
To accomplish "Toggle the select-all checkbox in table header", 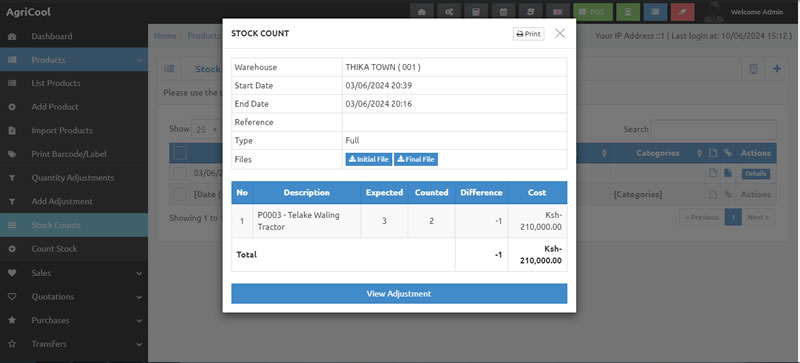I will (x=180, y=153).
